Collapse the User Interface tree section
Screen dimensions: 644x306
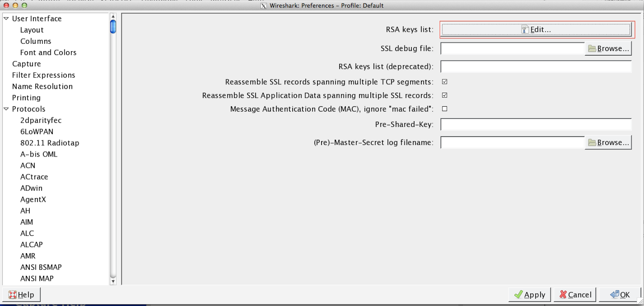tap(6, 19)
